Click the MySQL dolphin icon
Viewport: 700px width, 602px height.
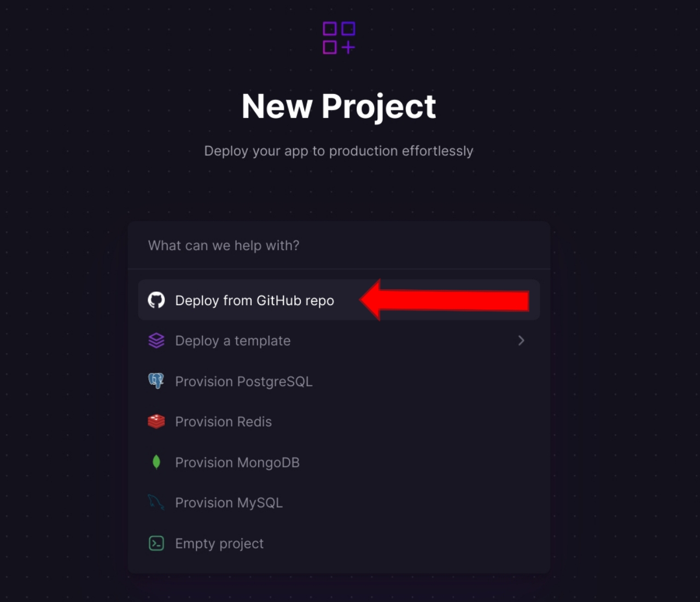[x=156, y=502]
